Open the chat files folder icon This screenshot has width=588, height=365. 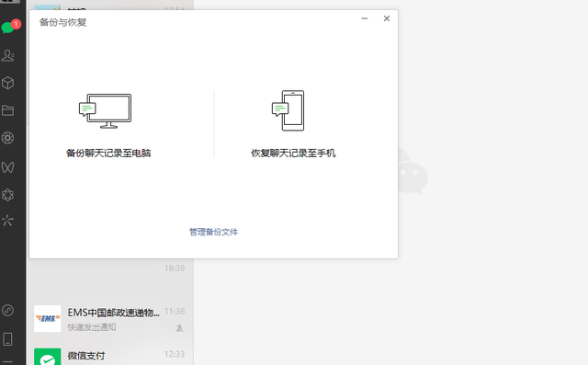pos(8,110)
